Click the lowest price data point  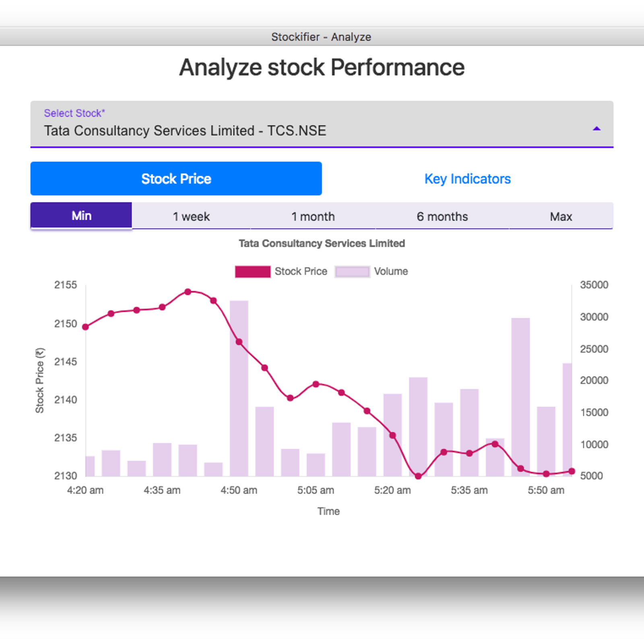(x=418, y=476)
